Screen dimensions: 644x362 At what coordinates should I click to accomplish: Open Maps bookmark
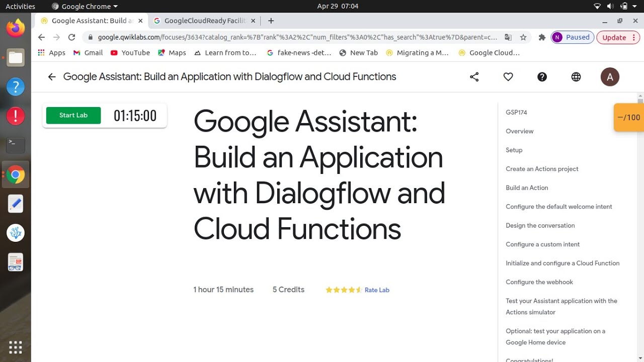pos(172,52)
